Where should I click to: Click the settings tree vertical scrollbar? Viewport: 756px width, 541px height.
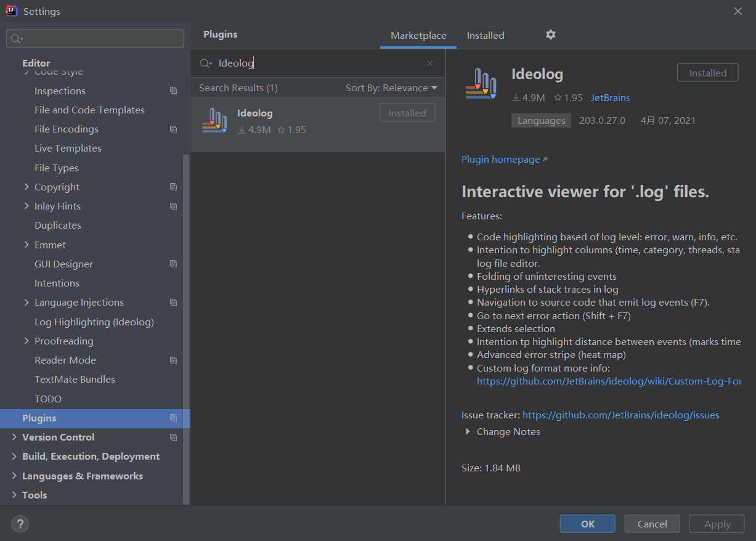click(x=186, y=330)
